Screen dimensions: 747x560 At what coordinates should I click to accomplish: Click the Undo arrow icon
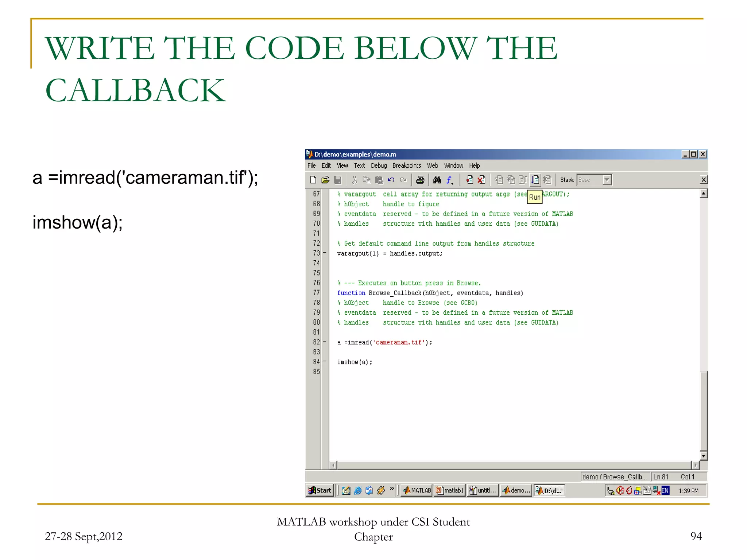pos(391,180)
